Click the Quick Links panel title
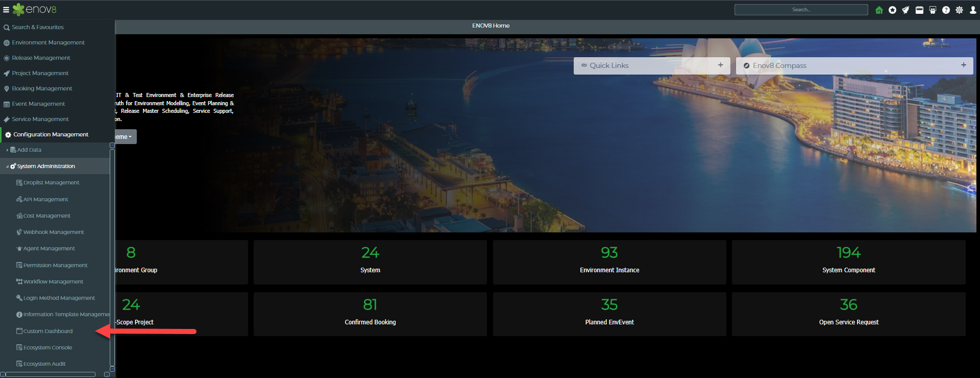Screen dimensions: 980x378 point(609,65)
